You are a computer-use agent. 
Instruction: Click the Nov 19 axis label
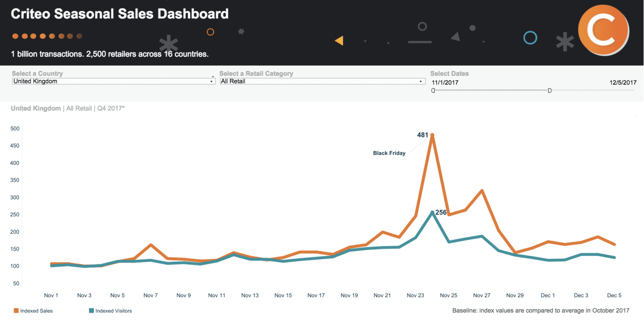point(349,295)
